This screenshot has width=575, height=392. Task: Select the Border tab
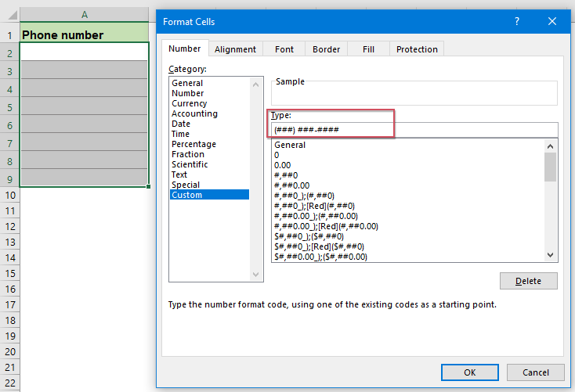(326, 49)
